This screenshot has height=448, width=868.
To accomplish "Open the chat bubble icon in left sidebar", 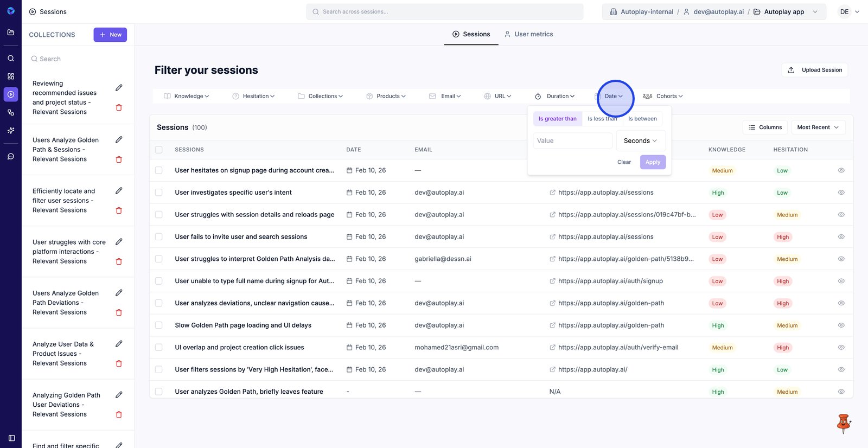I will [11, 157].
